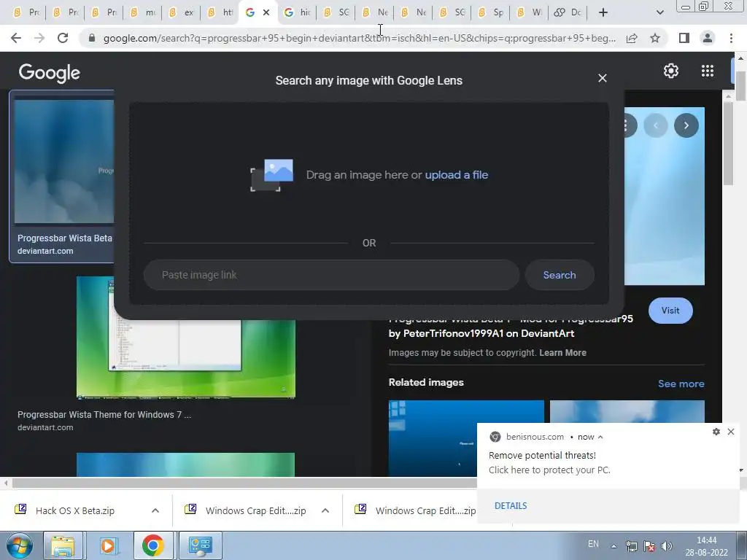Click DETAILS in the notification
The width and height of the screenshot is (747, 560).
pos(511,506)
